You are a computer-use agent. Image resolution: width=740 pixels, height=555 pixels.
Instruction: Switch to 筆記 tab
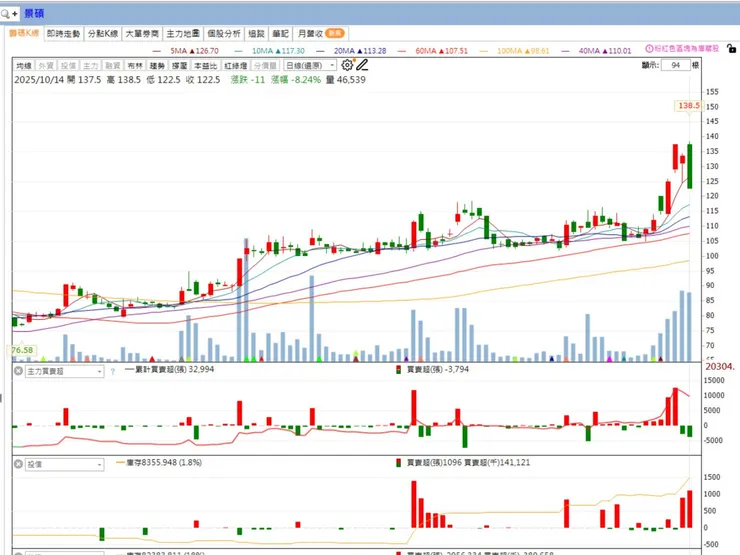[280, 34]
